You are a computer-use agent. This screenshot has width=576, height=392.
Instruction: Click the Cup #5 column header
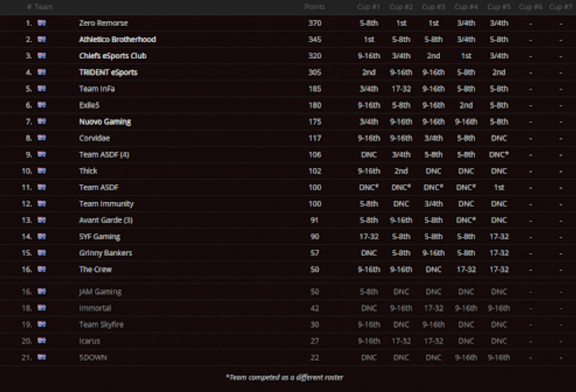pyautogui.click(x=499, y=7)
